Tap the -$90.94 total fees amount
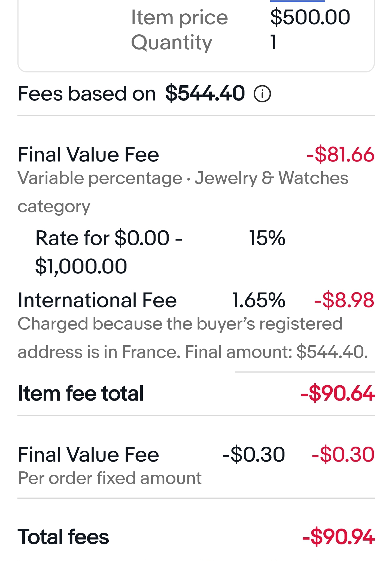Viewport: 392px width, 561px height. 338,537
